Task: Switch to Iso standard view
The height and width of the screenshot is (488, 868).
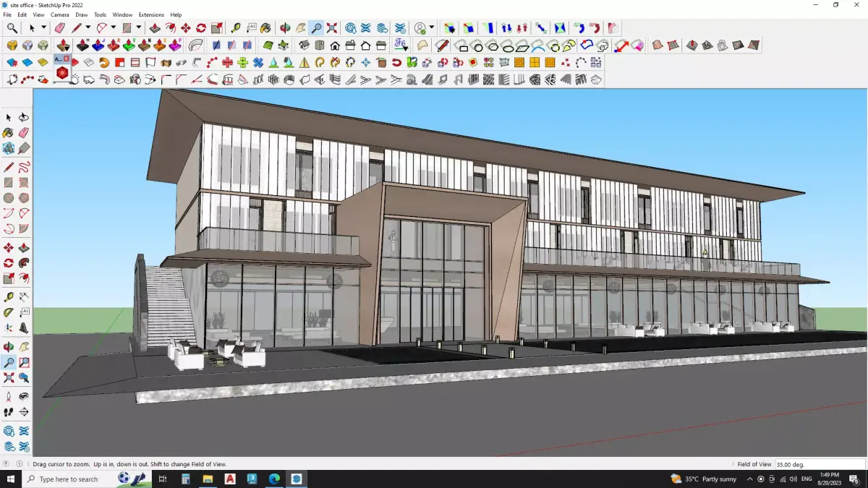Action: point(305,45)
